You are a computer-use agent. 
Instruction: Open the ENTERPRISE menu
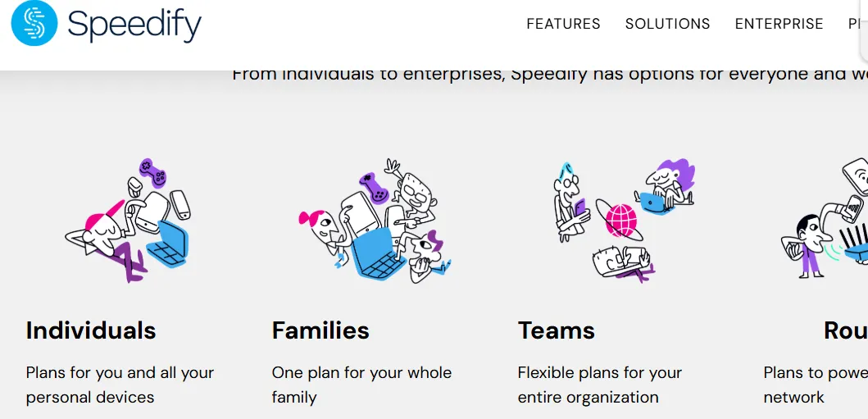779,24
